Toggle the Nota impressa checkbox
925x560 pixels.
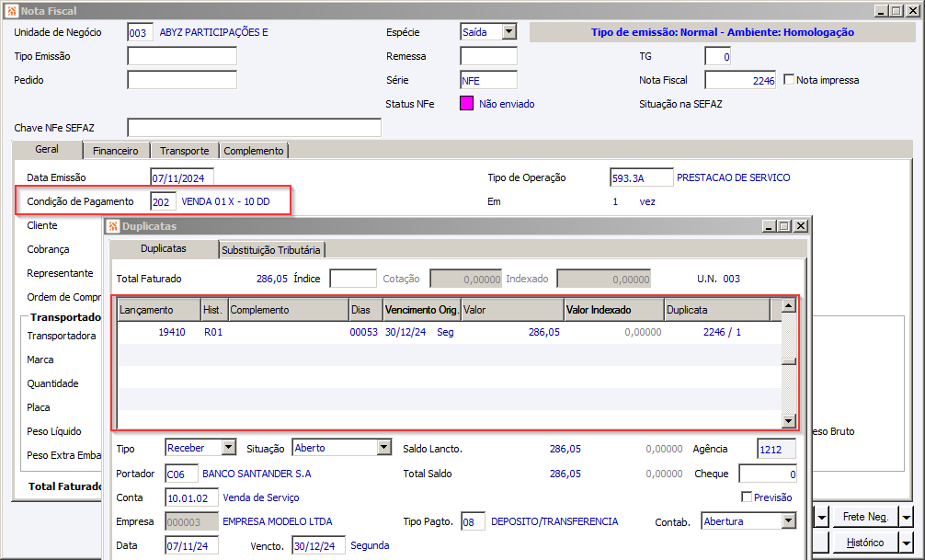pos(789,79)
